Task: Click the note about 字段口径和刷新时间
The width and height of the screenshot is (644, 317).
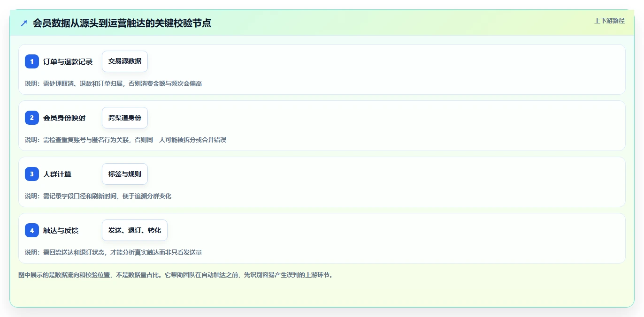Action: [x=98, y=196]
